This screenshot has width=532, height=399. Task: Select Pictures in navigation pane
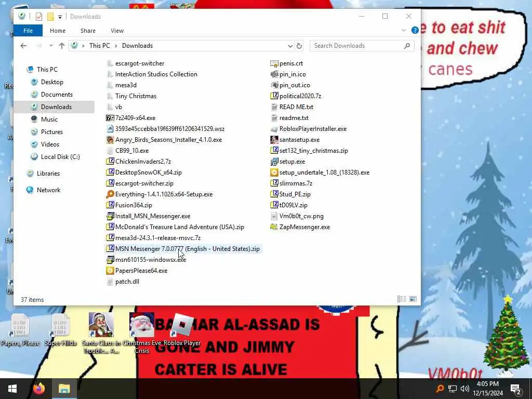click(x=51, y=131)
